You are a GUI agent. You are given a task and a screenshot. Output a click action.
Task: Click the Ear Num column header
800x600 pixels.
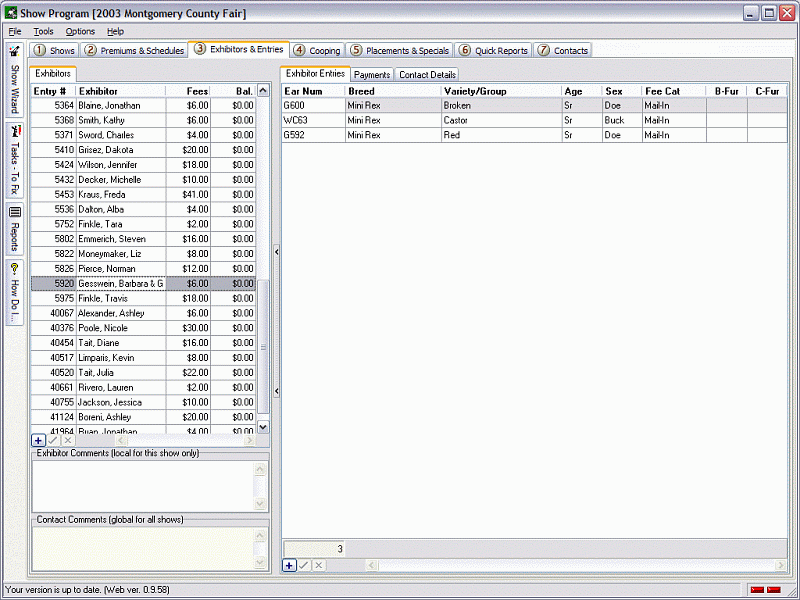click(x=313, y=91)
